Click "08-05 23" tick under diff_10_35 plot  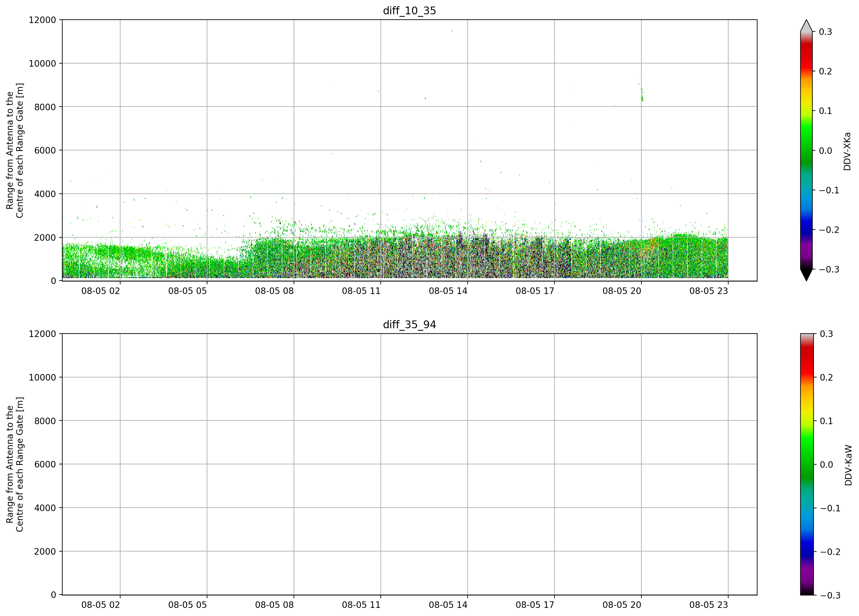pos(709,291)
